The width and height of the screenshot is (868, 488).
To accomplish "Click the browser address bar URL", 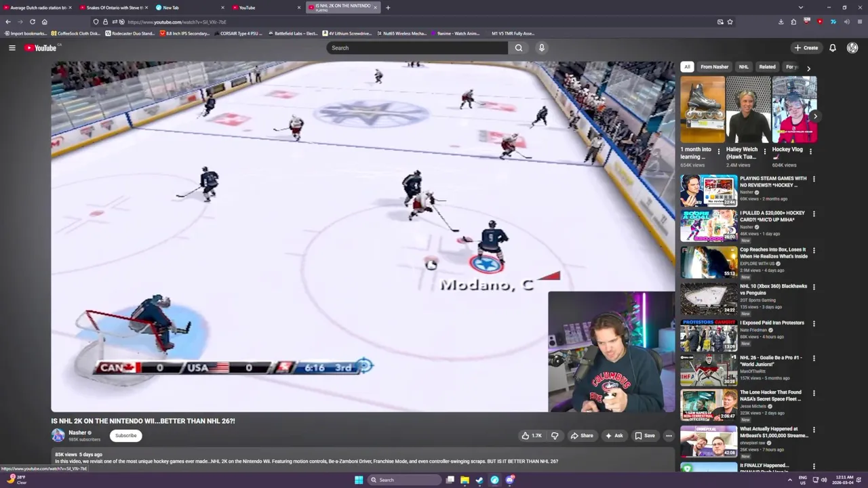I will [178, 22].
